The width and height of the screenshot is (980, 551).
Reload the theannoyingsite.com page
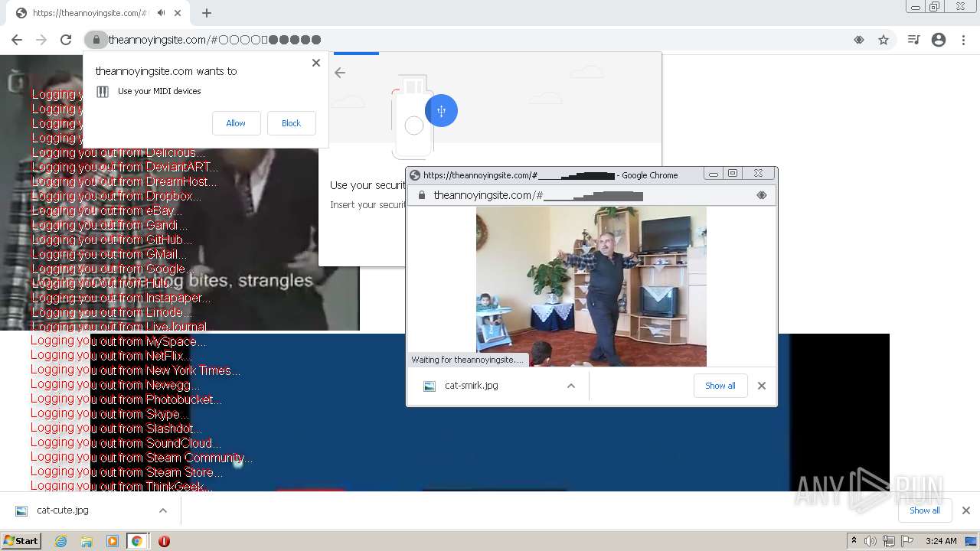click(66, 40)
